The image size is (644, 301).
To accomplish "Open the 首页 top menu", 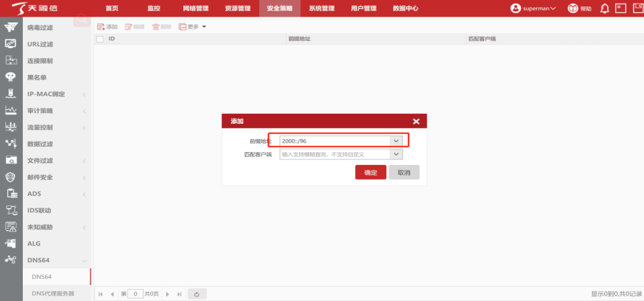I will pos(112,8).
